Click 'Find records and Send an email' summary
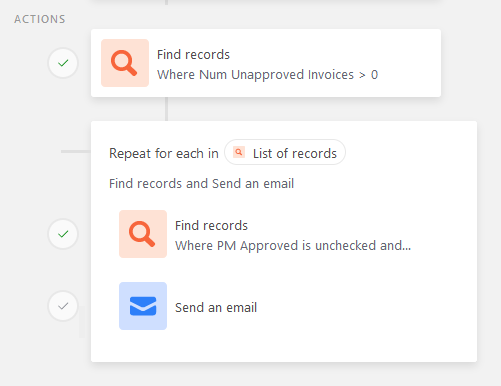This screenshot has height=386, width=501. [x=201, y=183]
